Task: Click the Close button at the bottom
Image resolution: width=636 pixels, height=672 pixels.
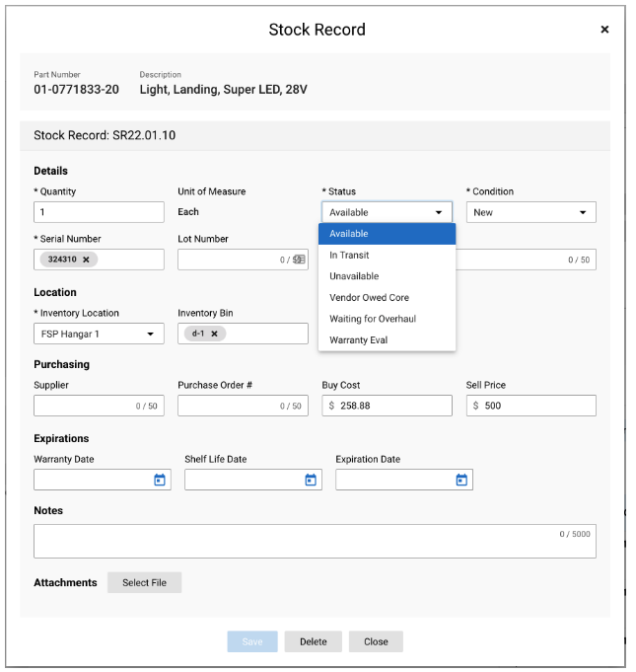Action: (x=376, y=641)
